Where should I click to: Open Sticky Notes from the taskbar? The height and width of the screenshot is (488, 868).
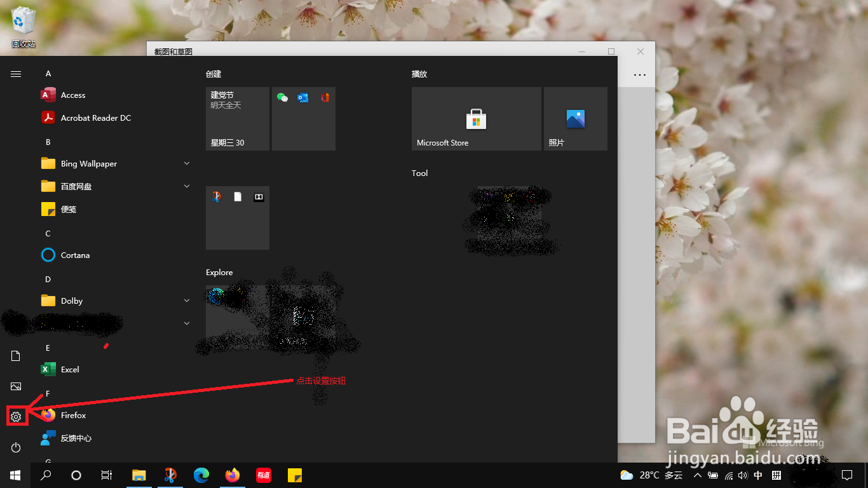click(294, 475)
